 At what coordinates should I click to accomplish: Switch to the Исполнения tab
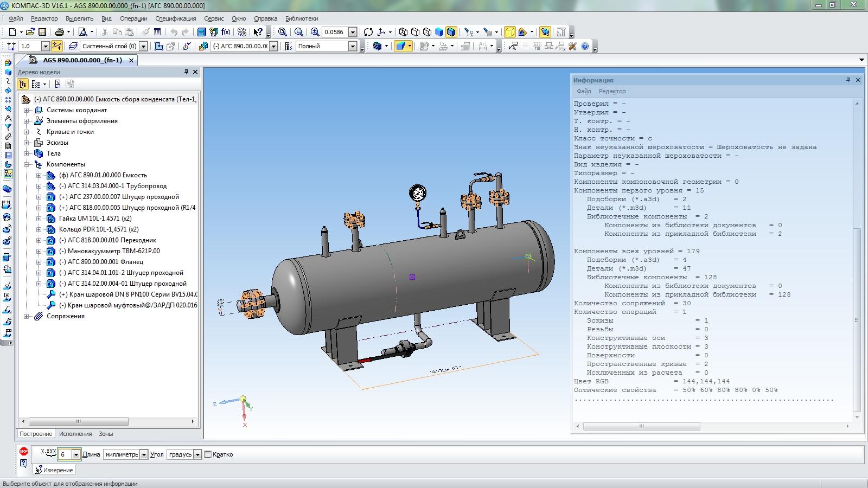(75, 434)
